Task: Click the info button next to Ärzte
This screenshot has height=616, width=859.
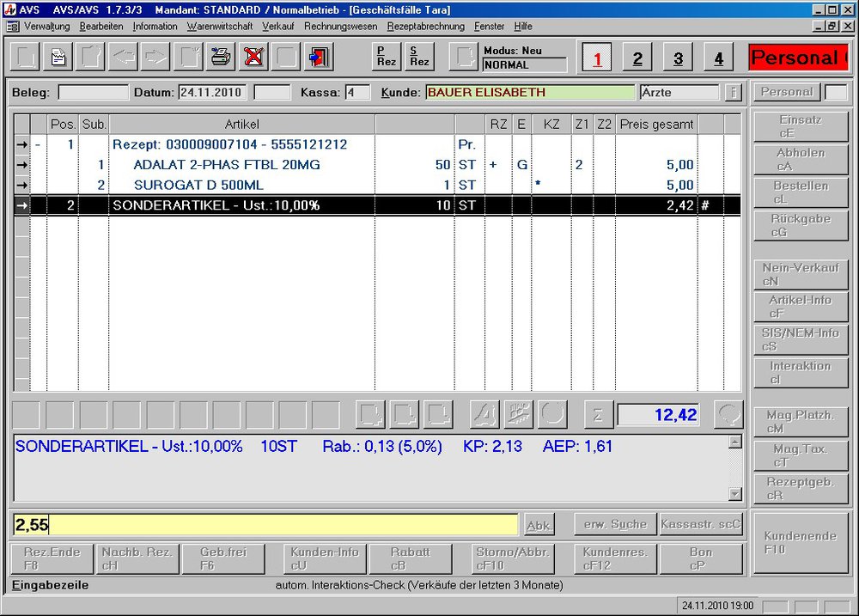Action: (733, 92)
